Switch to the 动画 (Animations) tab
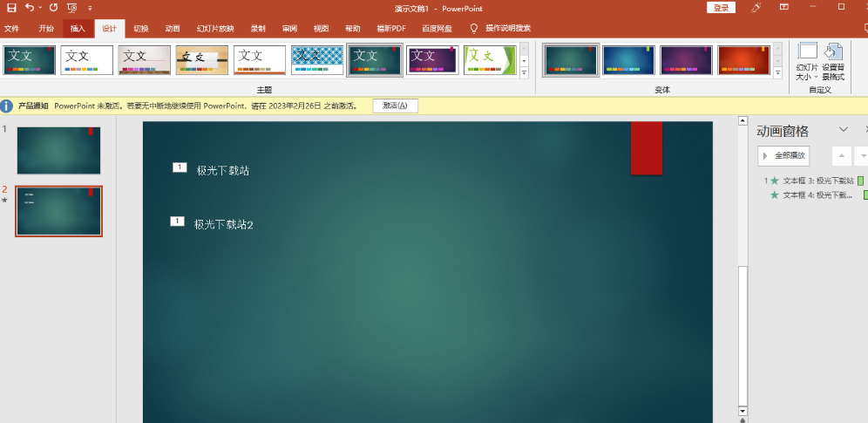This screenshot has height=423, width=868. pyautogui.click(x=173, y=28)
